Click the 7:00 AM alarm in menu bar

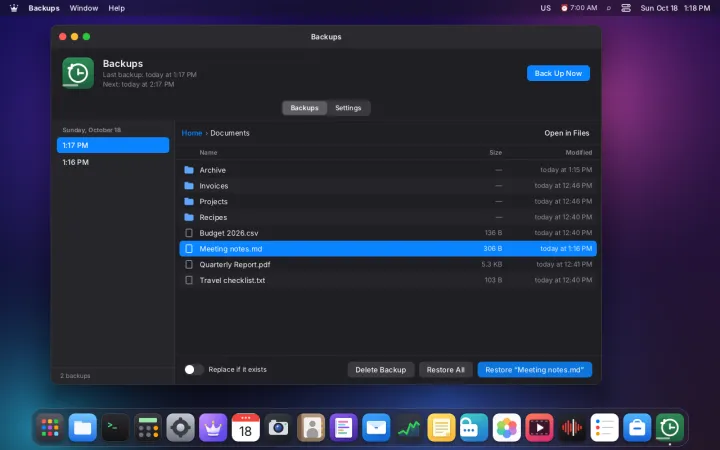pyautogui.click(x=579, y=8)
